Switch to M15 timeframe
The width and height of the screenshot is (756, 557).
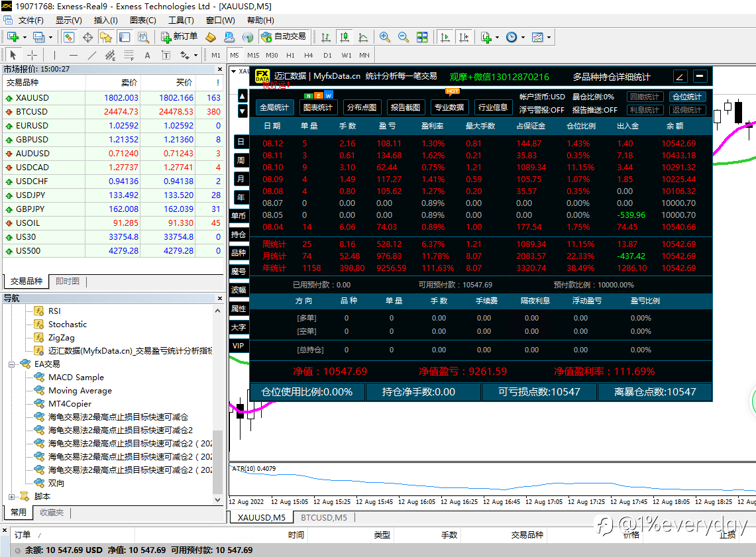[x=253, y=56]
